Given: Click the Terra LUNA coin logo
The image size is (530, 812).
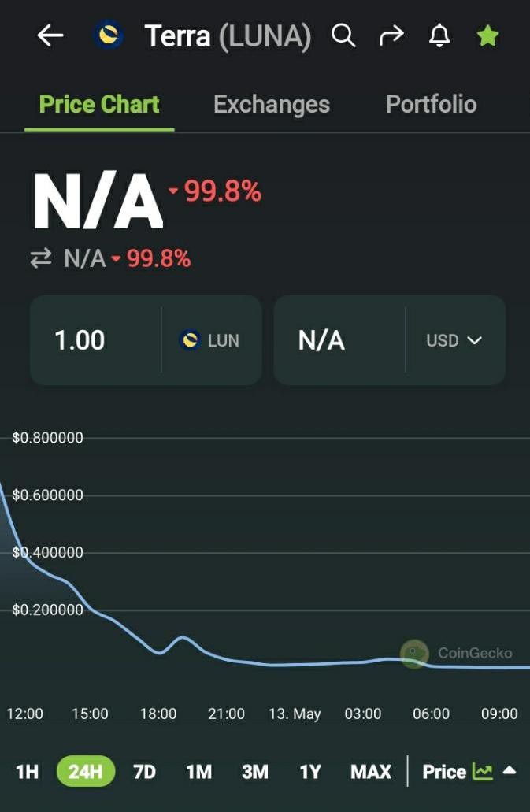Looking at the screenshot, I should click(109, 35).
